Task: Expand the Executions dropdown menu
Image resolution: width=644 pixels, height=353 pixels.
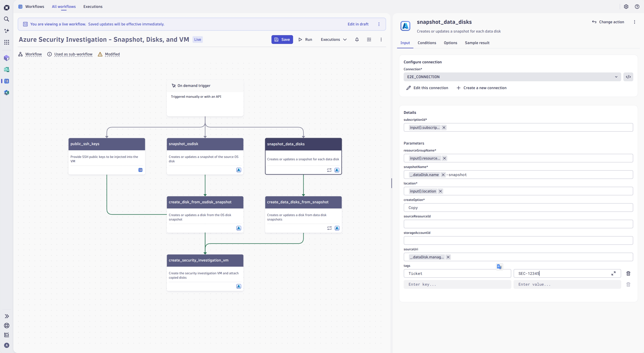Action: pyautogui.click(x=333, y=40)
